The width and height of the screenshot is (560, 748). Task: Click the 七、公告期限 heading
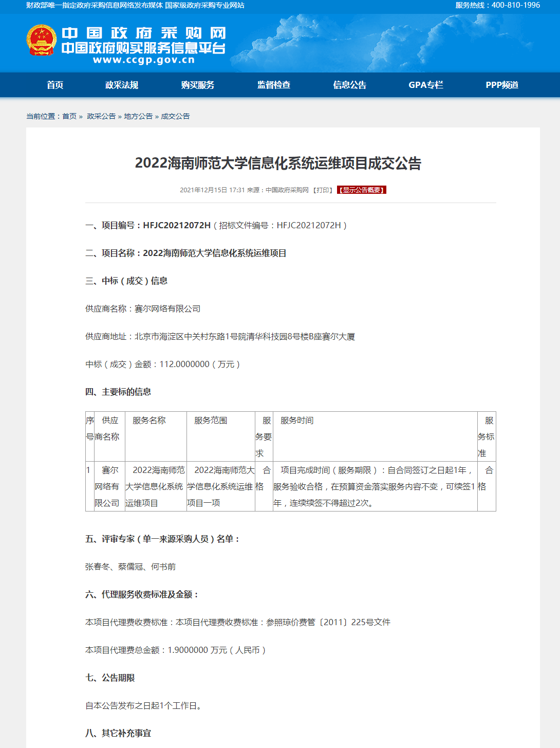[110, 678]
